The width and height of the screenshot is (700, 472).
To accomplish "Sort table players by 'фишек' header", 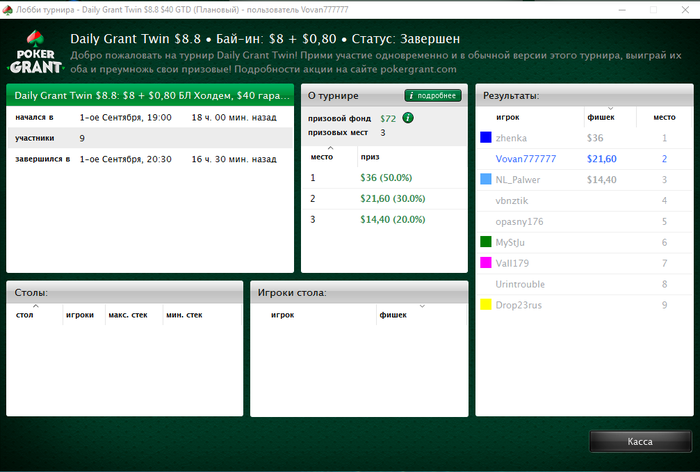I will click(393, 315).
